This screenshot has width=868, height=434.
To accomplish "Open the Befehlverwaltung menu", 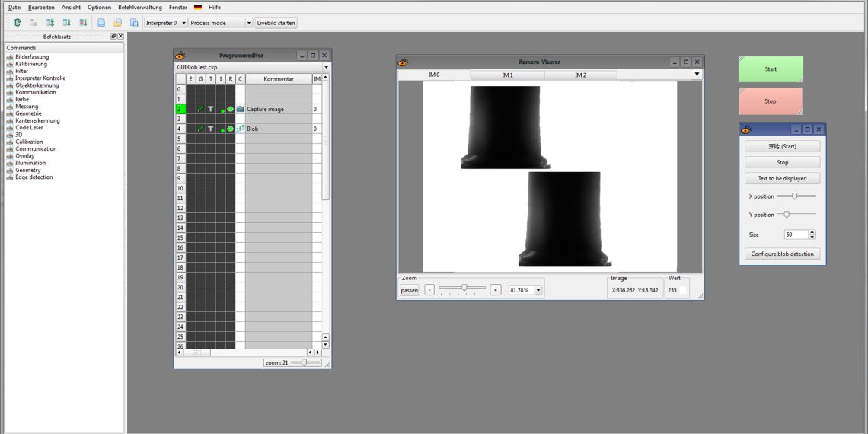I will click(140, 7).
